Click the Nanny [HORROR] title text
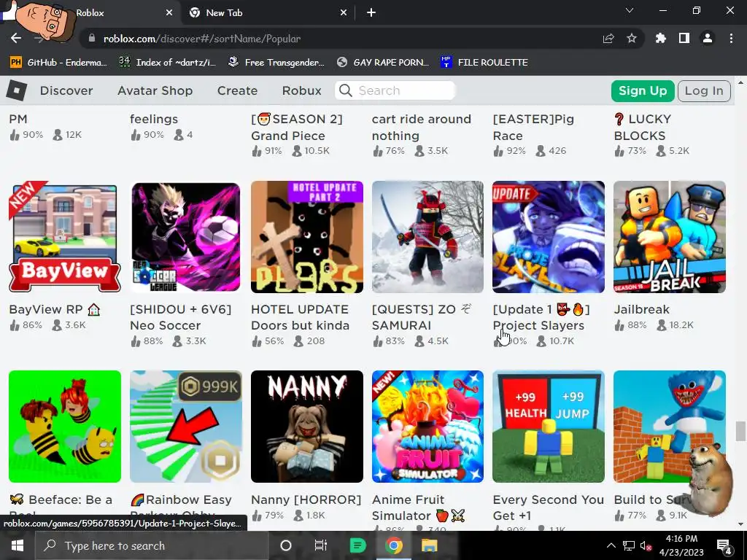 (x=306, y=499)
